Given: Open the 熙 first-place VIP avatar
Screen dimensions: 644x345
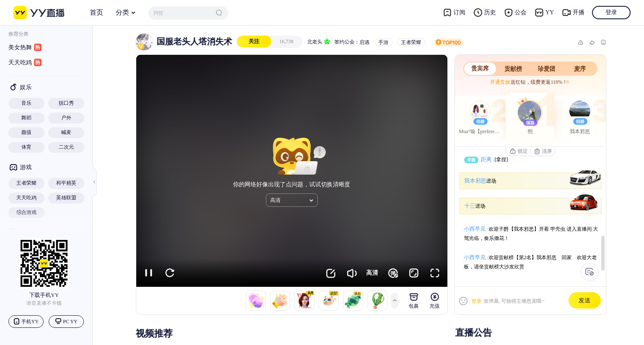Looking at the screenshot, I should (x=530, y=112).
